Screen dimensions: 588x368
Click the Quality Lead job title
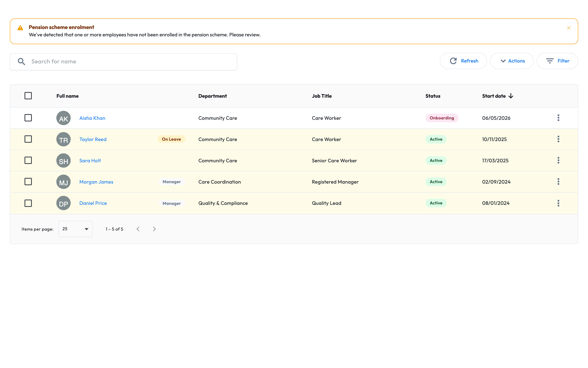tap(326, 203)
